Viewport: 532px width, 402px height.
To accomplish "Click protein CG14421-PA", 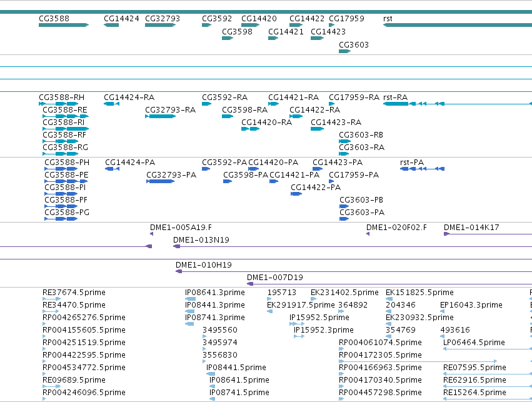I will pos(274,181).
